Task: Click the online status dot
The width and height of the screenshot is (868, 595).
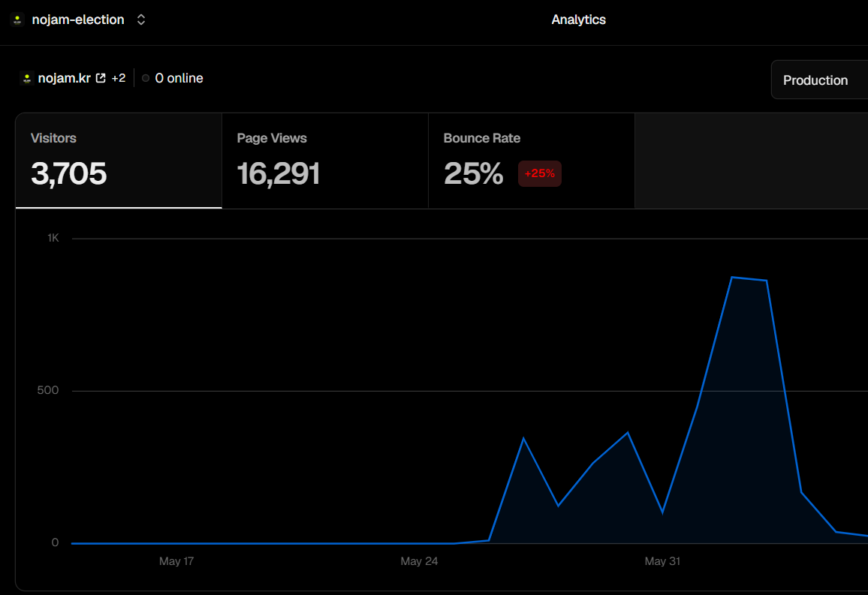Action: pyautogui.click(x=146, y=79)
